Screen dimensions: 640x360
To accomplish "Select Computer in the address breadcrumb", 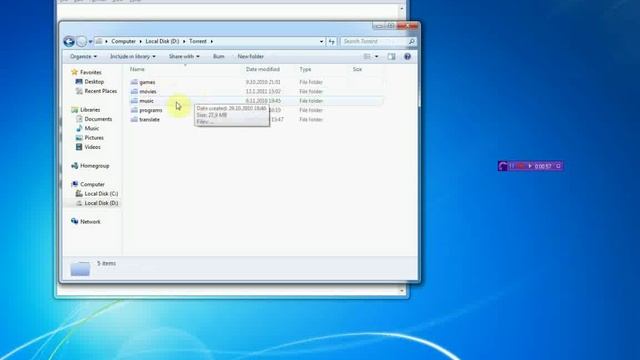I will tap(123, 41).
